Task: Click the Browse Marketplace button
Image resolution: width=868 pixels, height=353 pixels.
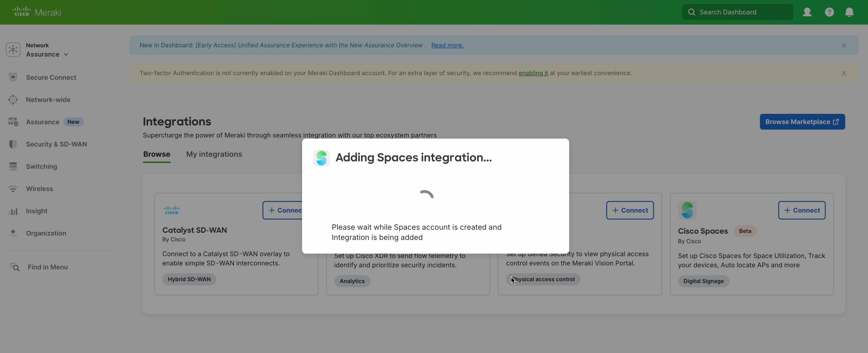Action: coord(802,122)
